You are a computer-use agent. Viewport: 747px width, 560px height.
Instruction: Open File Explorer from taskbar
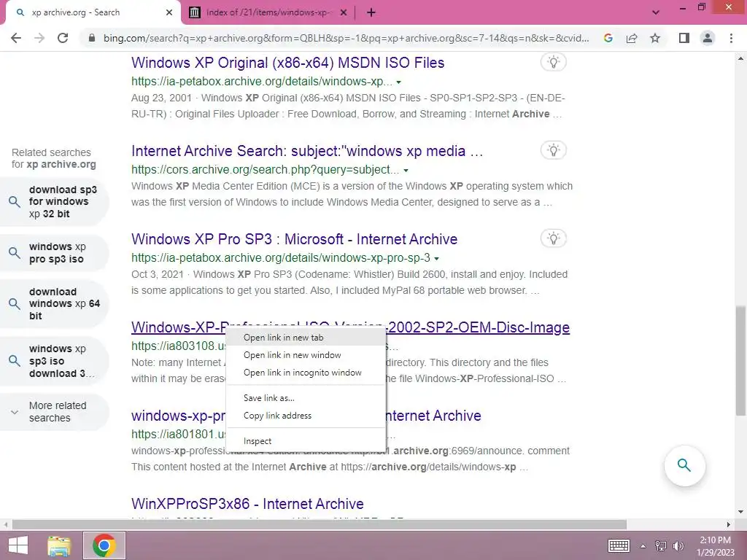point(59,545)
